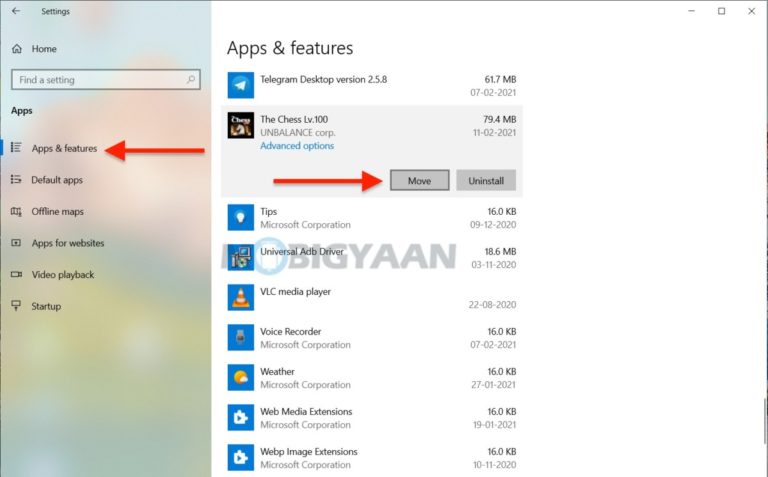Click the search magnifier icon
This screenshot has height=477, width=768.
191,79
